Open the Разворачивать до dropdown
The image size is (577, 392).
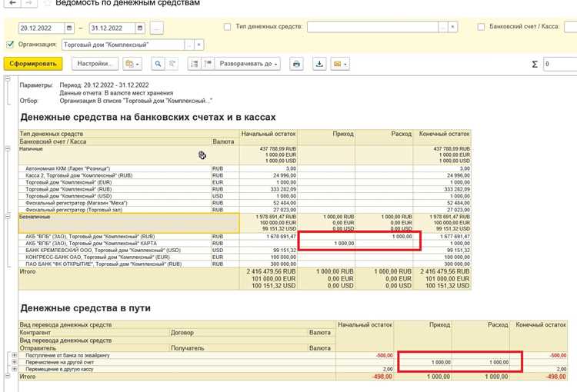click(x=248, y=64)
